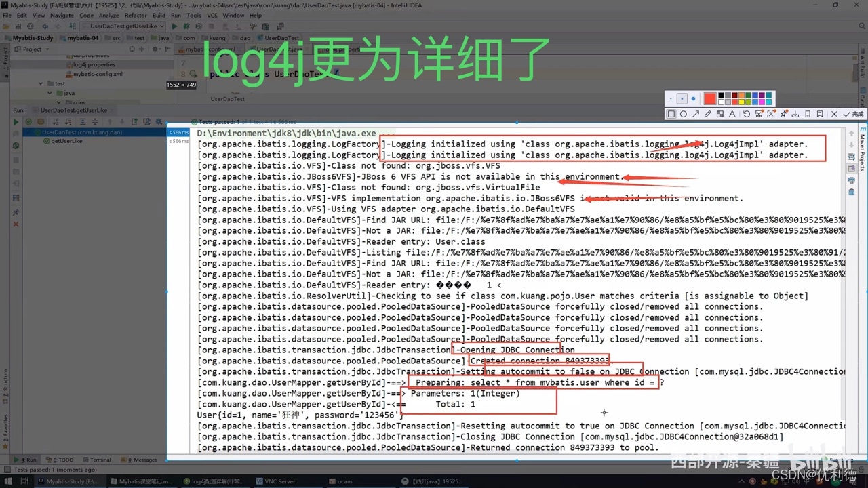Collapse the test folder in project tree
The height and width of the screenshot is (488, 868).
[41, 84]
